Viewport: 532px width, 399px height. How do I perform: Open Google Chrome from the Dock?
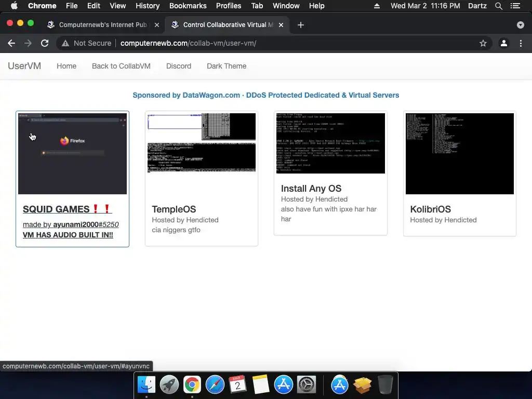click(x=192, y=385)
